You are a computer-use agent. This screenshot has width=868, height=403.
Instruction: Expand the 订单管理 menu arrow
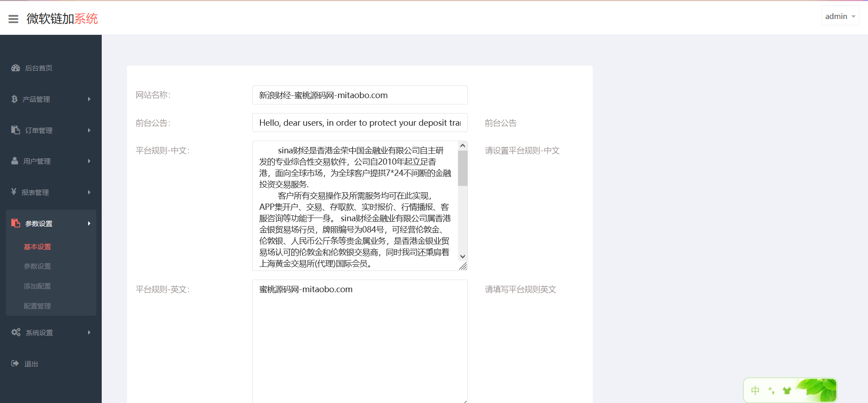click(x=89, y=130)
